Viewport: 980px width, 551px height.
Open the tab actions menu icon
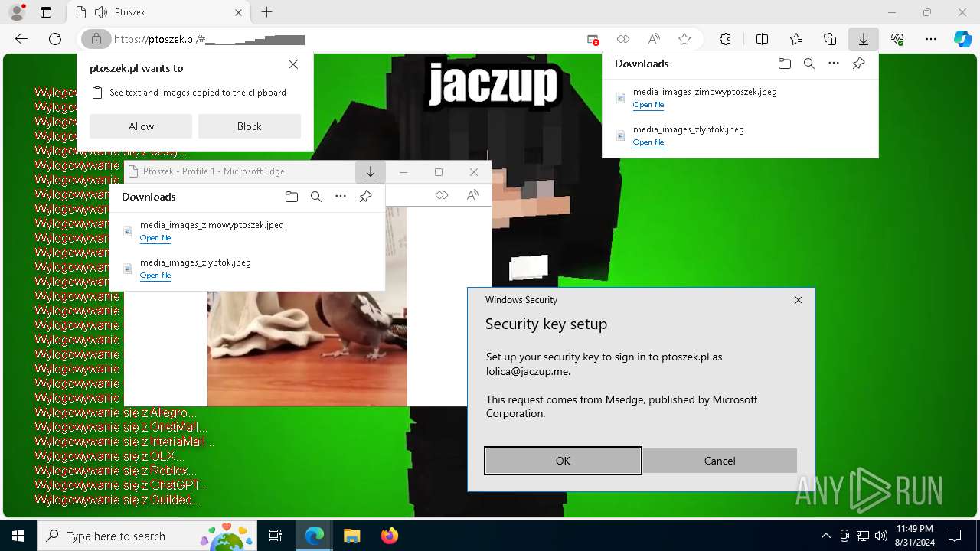[46, 12]
